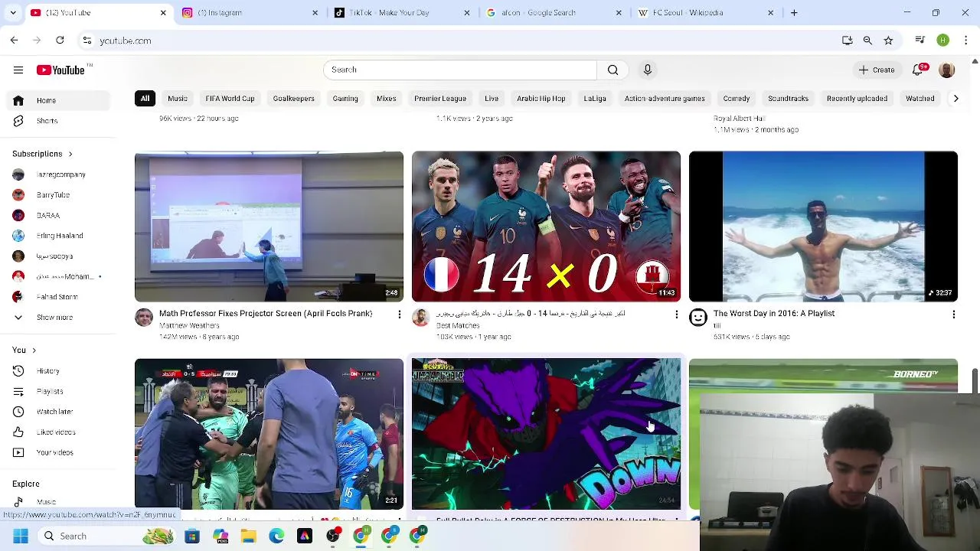The height and width of the screenshot is (551, 980).
Task: Select the Goalkeepers chip
Action: [294, 99]
